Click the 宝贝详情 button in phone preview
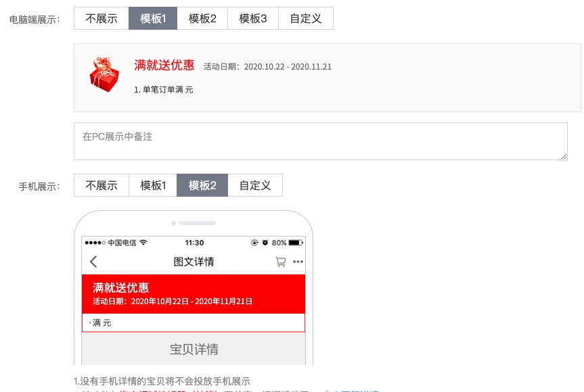The height and width of the screenshot is (392, 584). [x=194, y=349]
